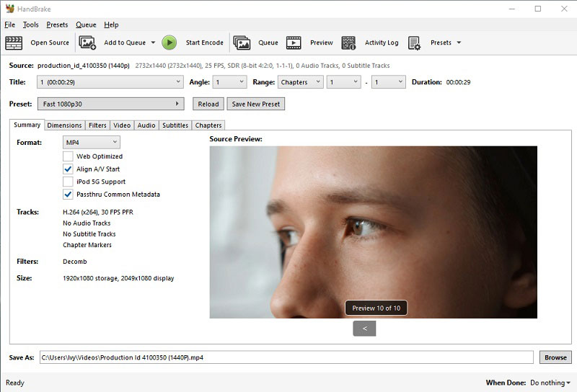This screenshot has width=577, height=392.
Task: Enable the iPod 5G Support checkbox
Action: 68,182
